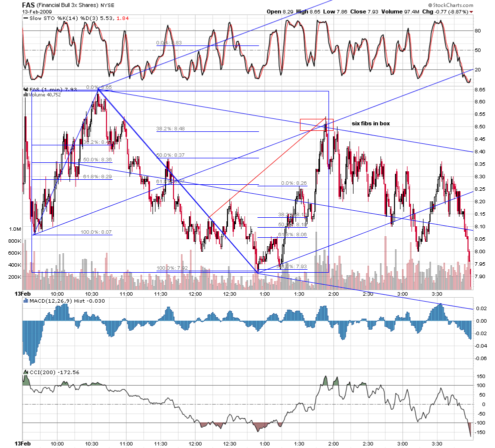Click the 'six fibs in box' annotation
This screenshot has height=448, width=495.
click(370, 123)
